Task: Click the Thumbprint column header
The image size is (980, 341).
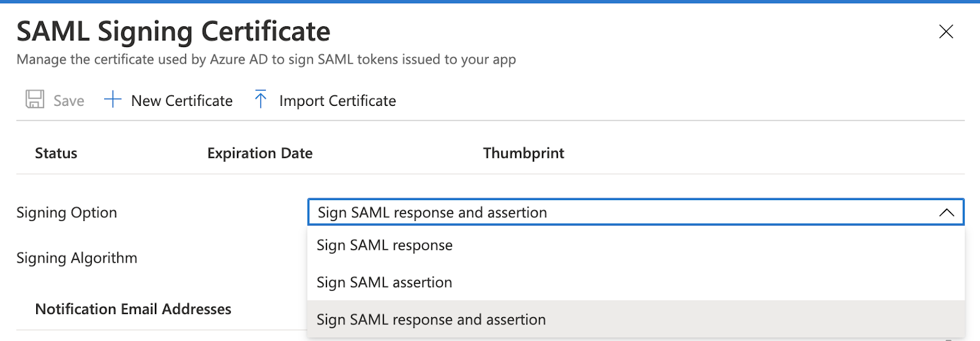Action: 524,153
